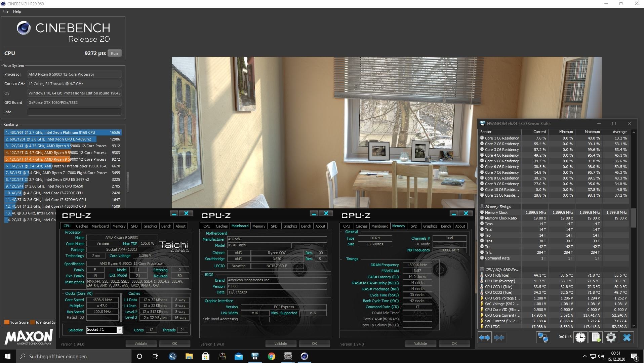Image resolution: width=644 pixels, height=363 pixels.
Task: Run the Cinebench CPU test
Action: [115, 53]
